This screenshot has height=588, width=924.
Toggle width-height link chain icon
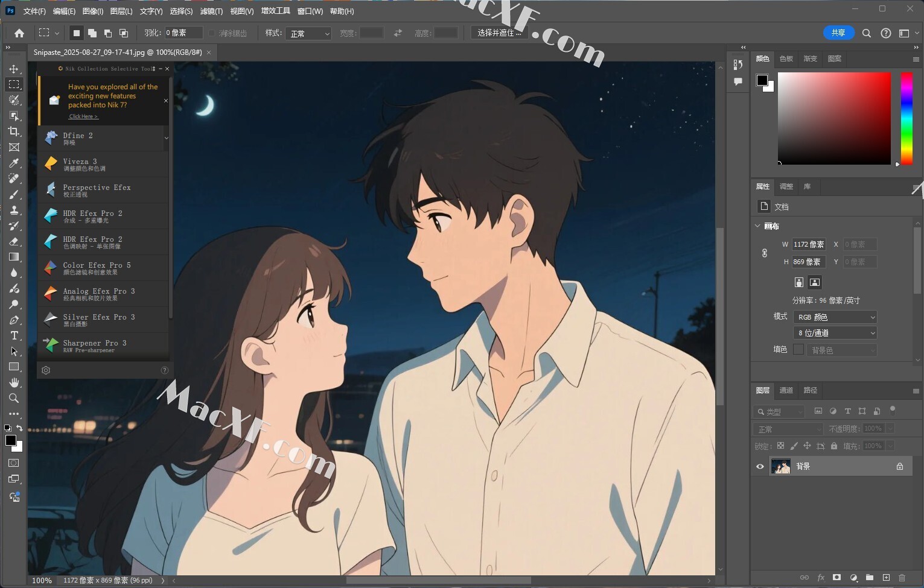(765, 253)
